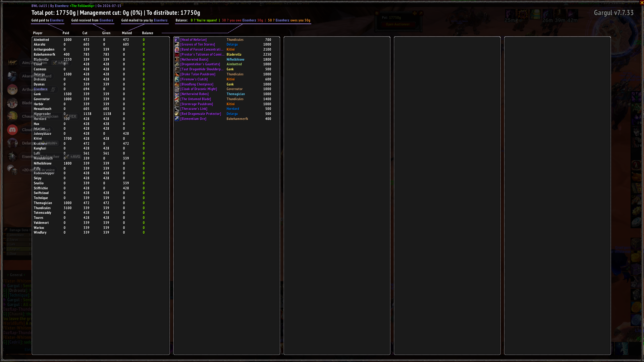Image resolution: width=644 pixels, height=362 pixels.
Task: Click the Netherwind Robes item icon
Action: pos(177,94)
